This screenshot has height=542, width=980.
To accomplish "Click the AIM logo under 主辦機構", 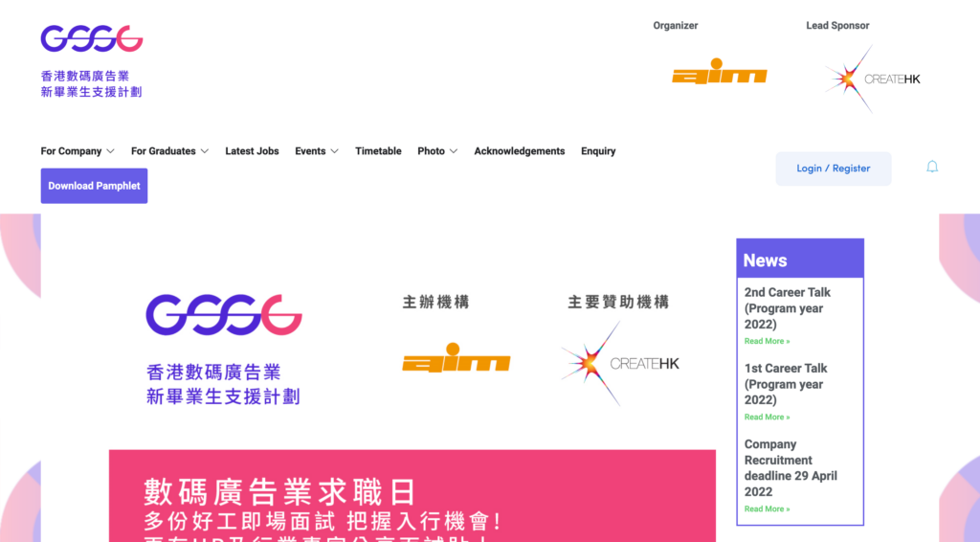I will 457,357.
